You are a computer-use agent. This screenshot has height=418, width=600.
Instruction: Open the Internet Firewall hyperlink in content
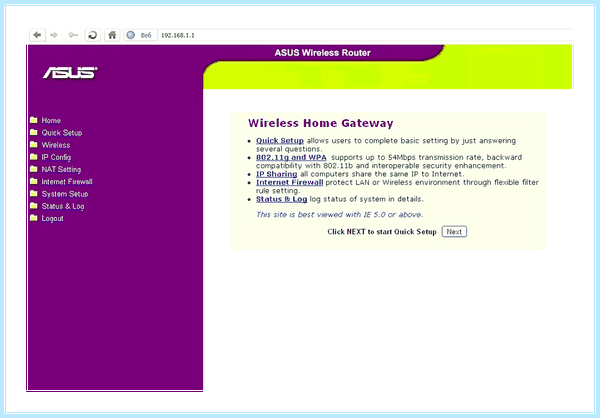(x=290, y=183)
